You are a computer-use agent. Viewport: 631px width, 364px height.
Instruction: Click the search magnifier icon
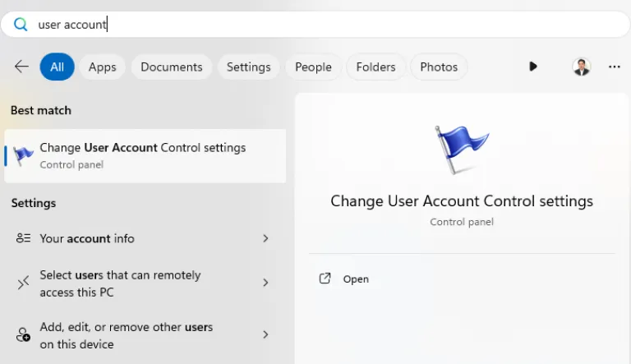(x=21, y=25)
